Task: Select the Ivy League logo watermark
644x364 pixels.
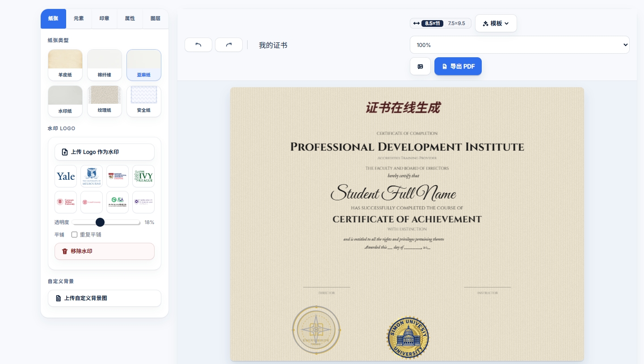Action: (143, 176)
